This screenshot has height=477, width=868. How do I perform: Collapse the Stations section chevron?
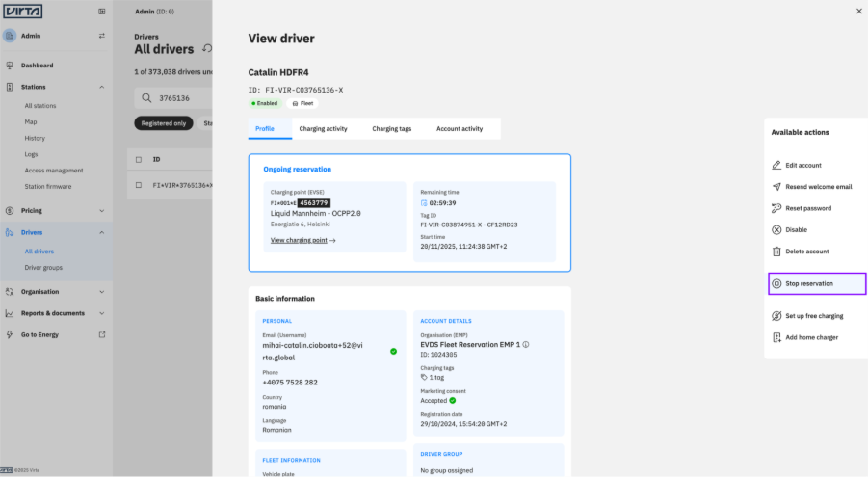102,87
